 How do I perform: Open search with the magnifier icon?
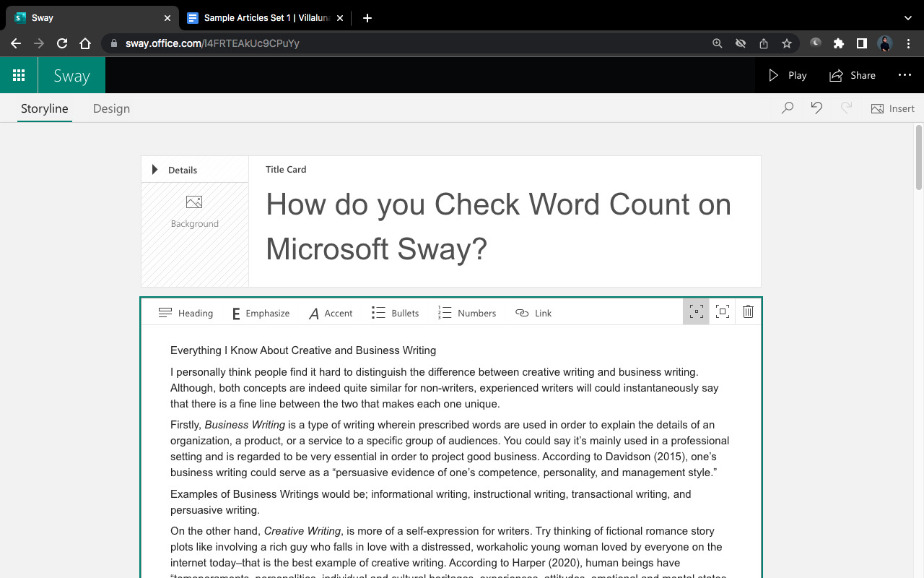[x=787, y=108]
